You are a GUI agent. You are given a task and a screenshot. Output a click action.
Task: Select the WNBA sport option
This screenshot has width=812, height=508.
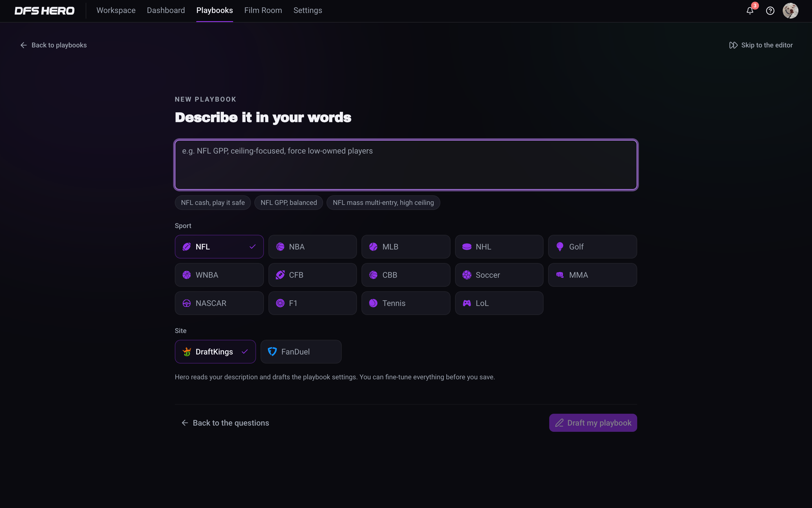(x=219, y=275)
